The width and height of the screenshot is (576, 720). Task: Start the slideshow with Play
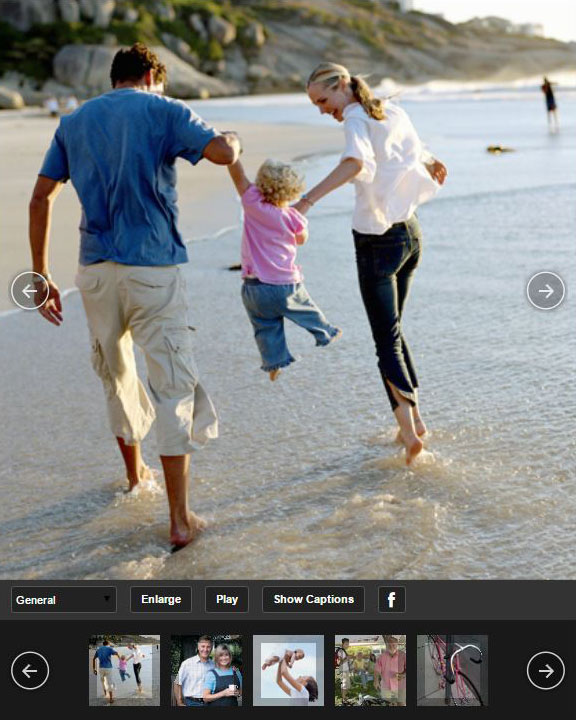pyautogui.click(x=227, y=599)
